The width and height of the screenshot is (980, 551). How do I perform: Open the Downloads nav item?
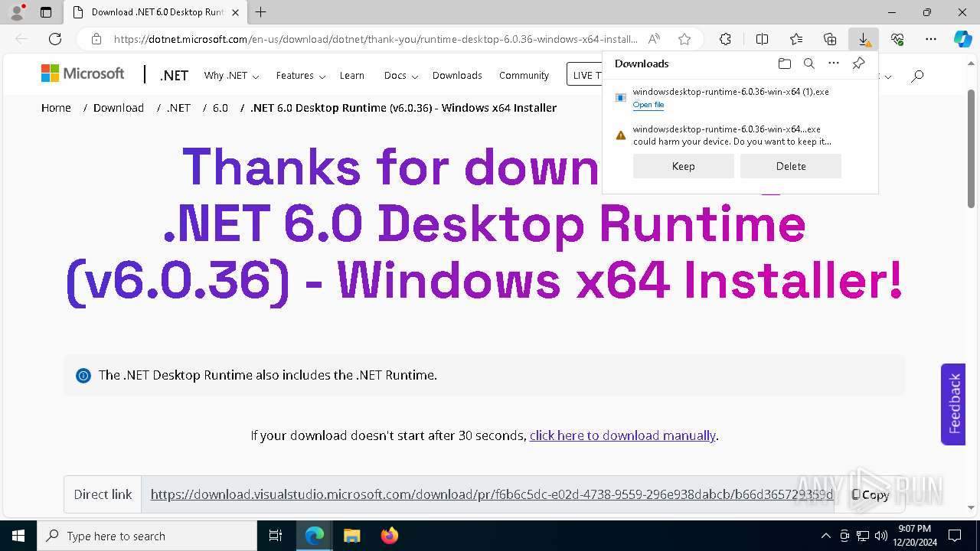pyautogui.click(x=457, y=76)
